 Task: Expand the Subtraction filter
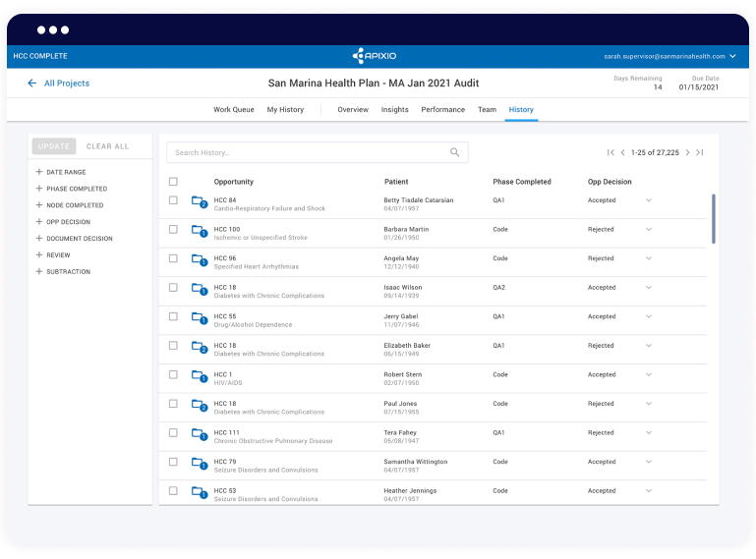click(x=63, y=271)
